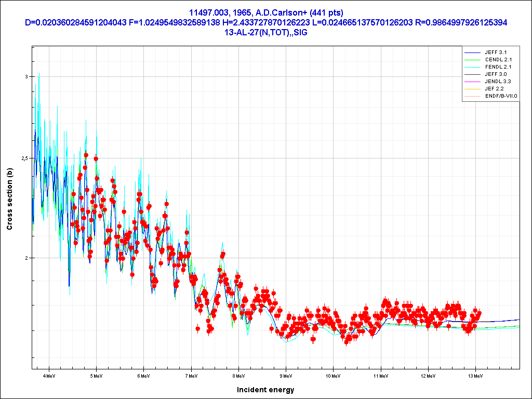Click the 3 tick label on y-axis
532x399 pixels.
coord(26,77)
